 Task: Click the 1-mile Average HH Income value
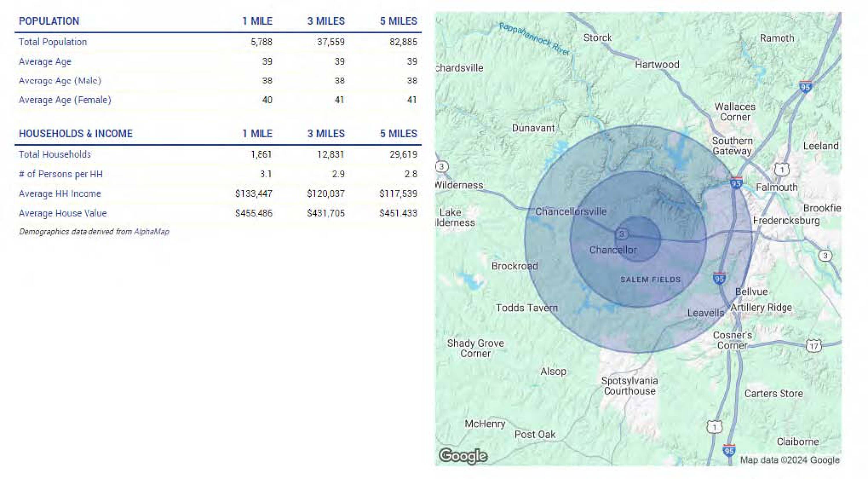click(253, 194)
